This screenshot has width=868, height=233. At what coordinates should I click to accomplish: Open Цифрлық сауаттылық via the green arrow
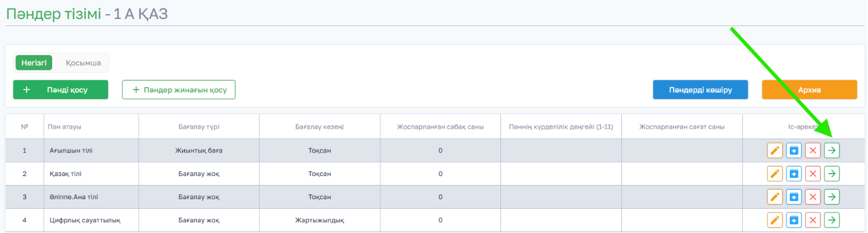[832, 220]
